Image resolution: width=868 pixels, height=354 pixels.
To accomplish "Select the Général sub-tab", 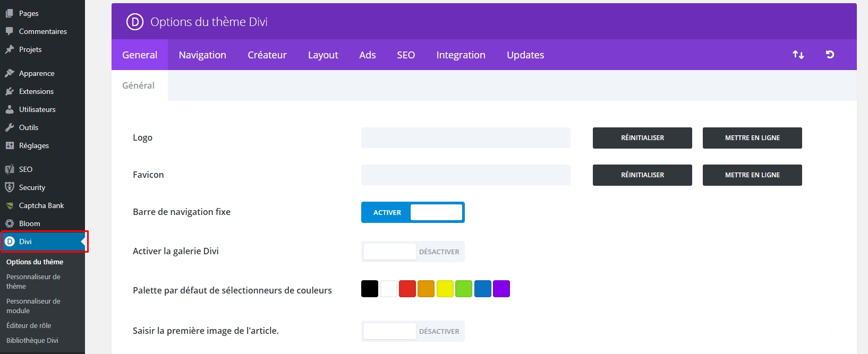I will [x=140, y=85].
